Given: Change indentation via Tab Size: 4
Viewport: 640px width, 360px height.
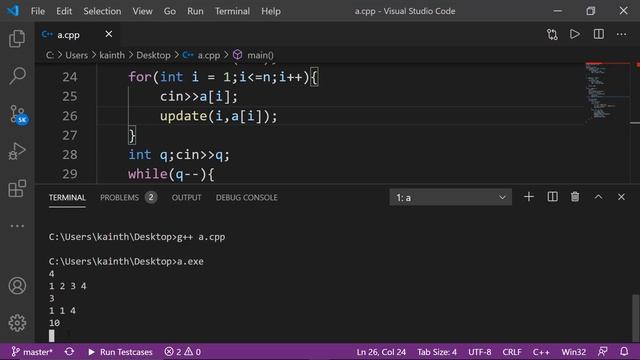Looking at the screenshot, I should (x=437, y=352).
